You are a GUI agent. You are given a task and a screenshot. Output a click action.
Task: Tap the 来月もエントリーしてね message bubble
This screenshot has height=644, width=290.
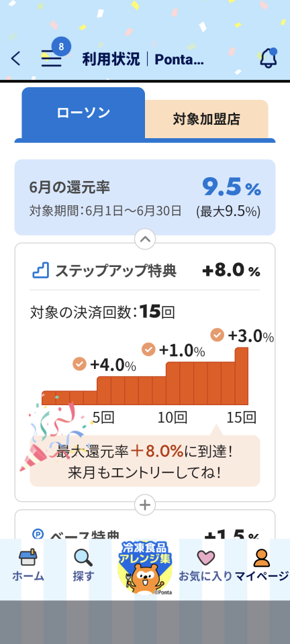pos(145,461)
